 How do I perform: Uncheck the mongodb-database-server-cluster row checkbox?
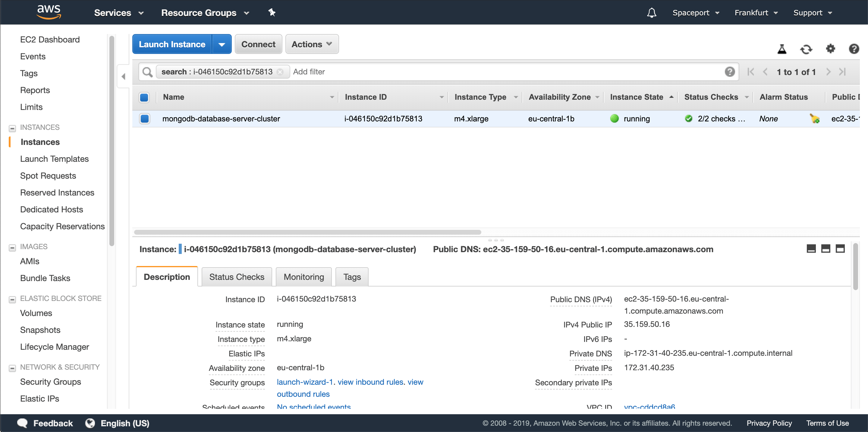point(145,118)
